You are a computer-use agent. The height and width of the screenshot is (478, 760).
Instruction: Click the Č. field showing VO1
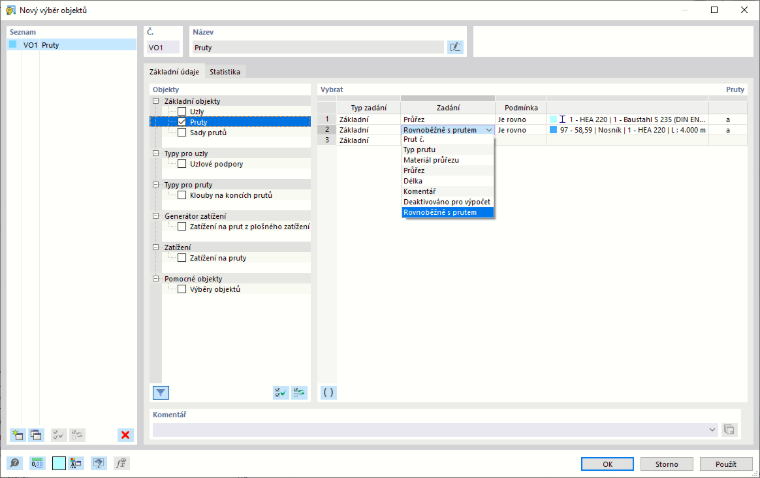pos(163,48)
